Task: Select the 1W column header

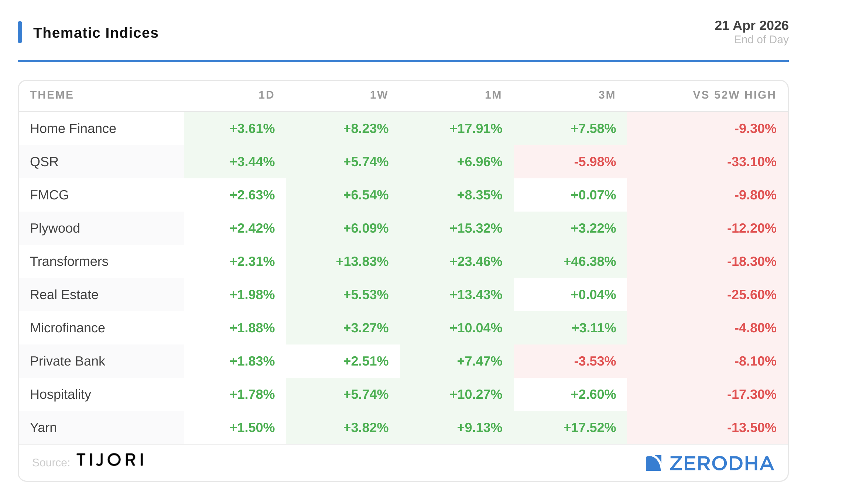Action: [379, 95]
